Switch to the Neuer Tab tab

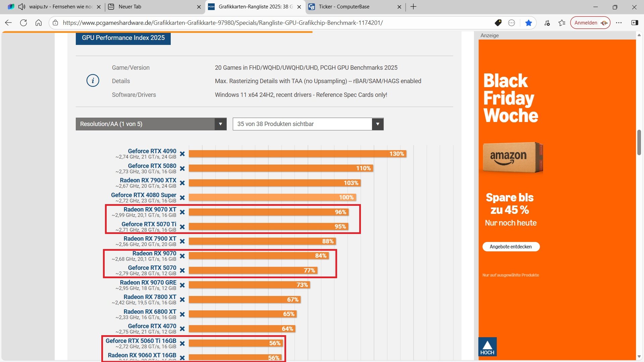pos(130,7)
